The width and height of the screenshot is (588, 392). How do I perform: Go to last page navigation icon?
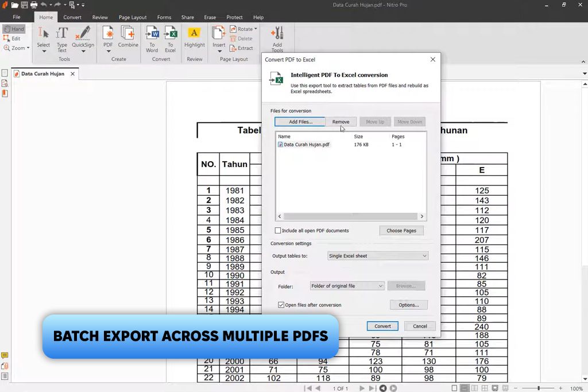[372, 388]
